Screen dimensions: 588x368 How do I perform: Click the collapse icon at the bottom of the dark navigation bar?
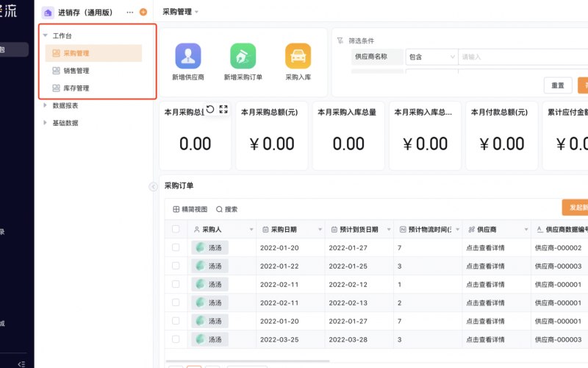coord(22,364)
